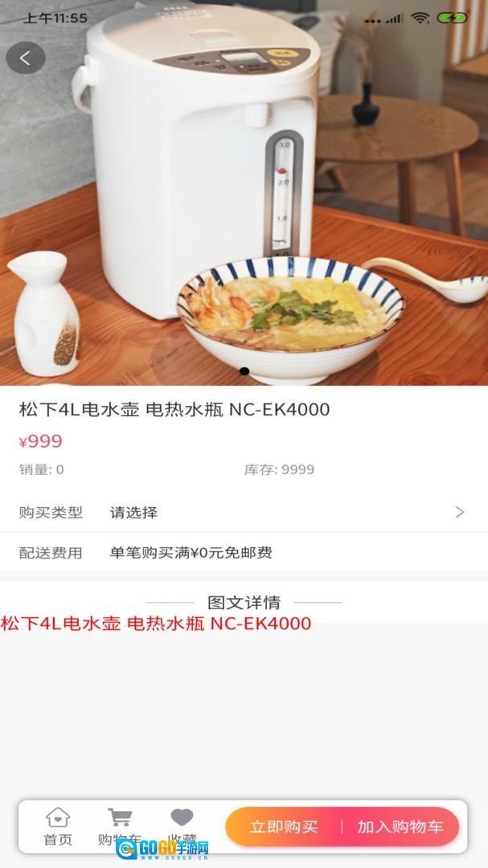Tap the red product description text
The image size is (488, 868).
[x=156, y=624]
